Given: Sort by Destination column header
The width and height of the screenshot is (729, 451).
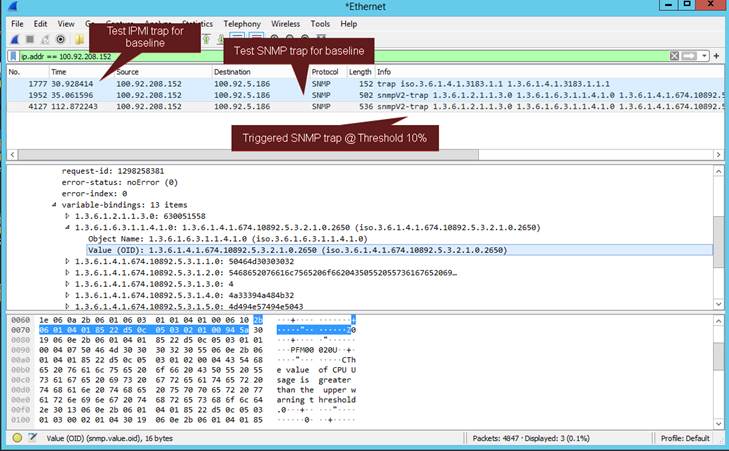Looking at the screenshot, I should pos(260,72).
